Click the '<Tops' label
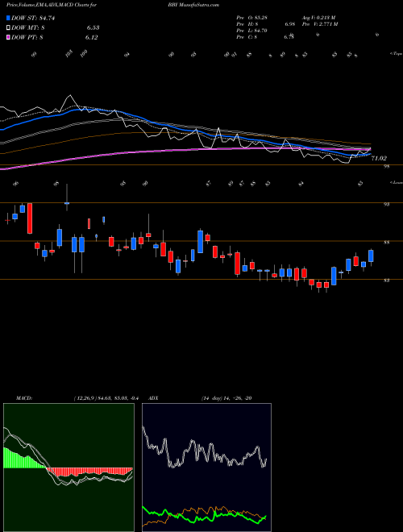 coord(397,53)
